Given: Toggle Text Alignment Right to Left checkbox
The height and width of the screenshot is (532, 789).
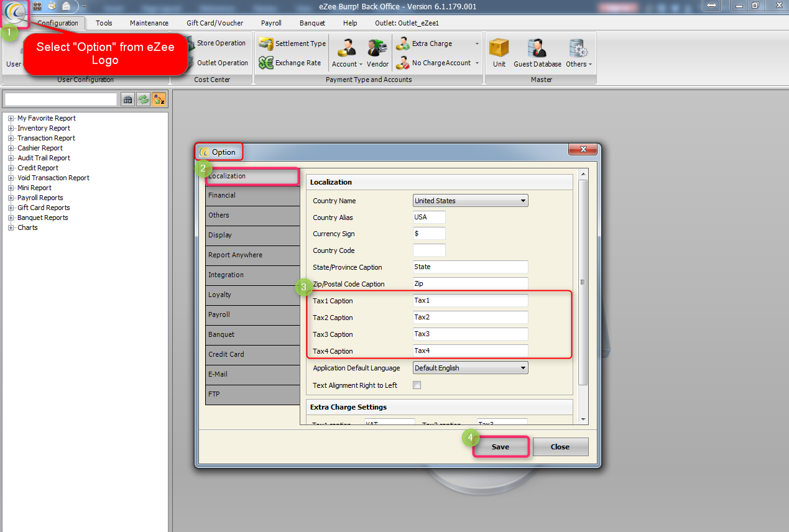Looking at the screenshot, I should [x=417, y=385].
